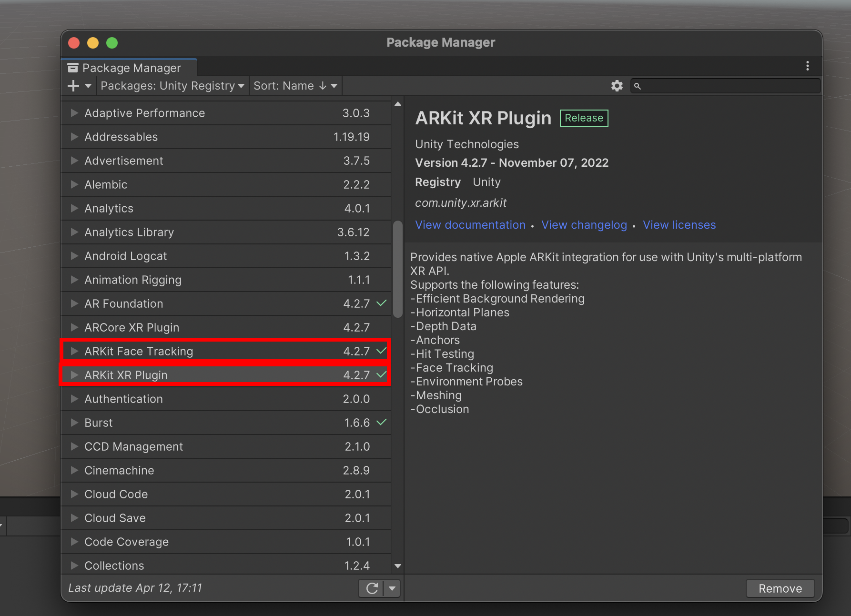The width and height of the screenshot is (851, 616).
Task: Select the Analytics Library package row
Action: pos(226,232)
